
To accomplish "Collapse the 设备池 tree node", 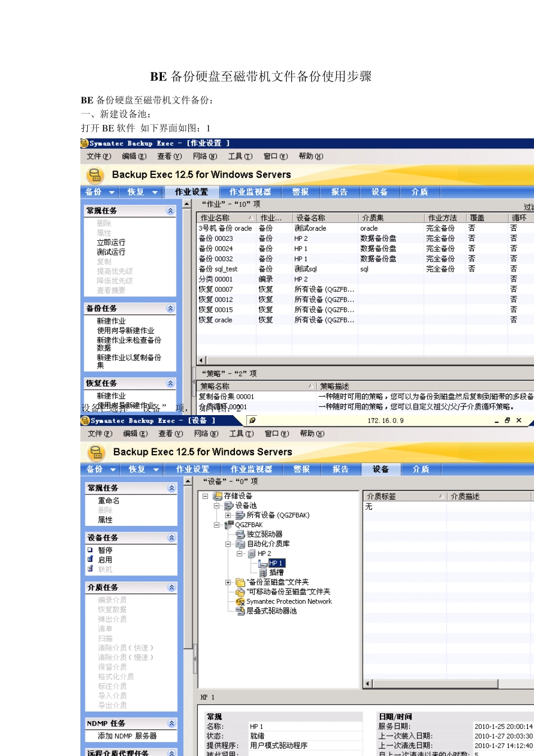I will coord(216,506).
